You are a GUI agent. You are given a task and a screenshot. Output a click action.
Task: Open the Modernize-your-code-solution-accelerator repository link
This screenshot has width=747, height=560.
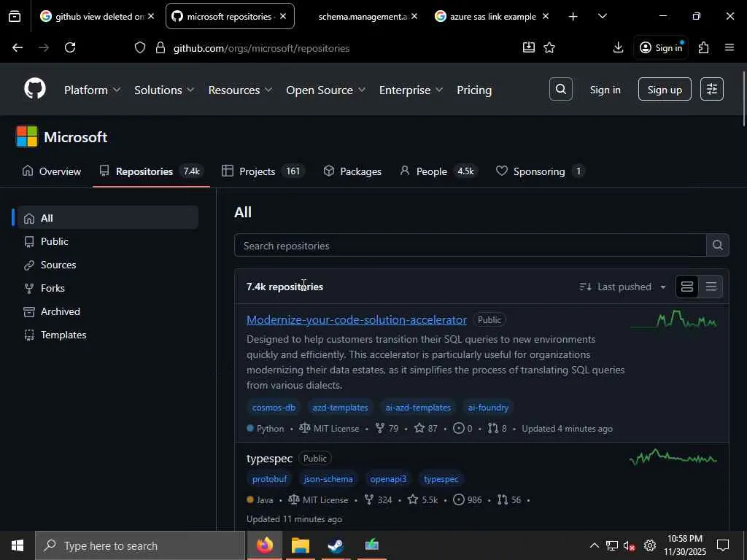[356, 320]
